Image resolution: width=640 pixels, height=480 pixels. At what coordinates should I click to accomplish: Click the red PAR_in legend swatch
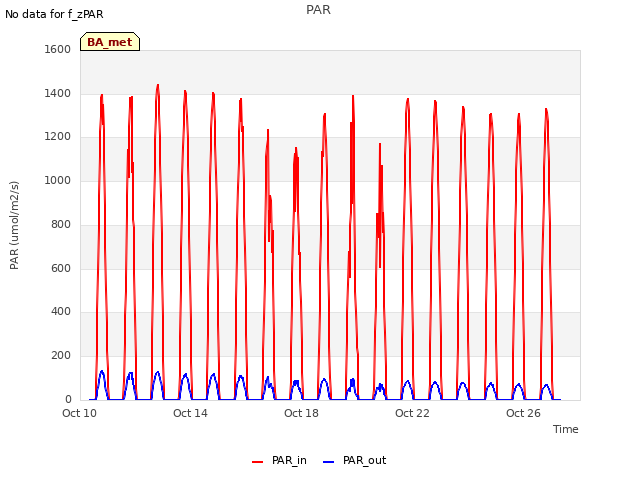coord(258,462)
